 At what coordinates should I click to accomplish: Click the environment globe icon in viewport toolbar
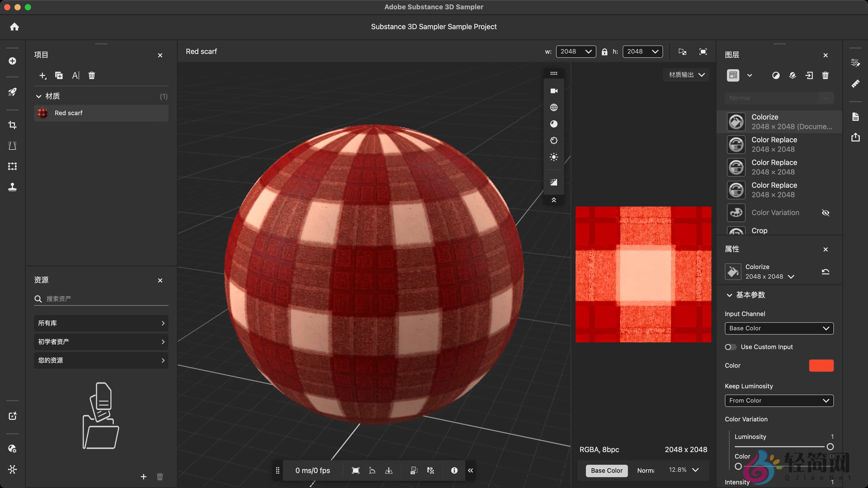pos(554,107)
